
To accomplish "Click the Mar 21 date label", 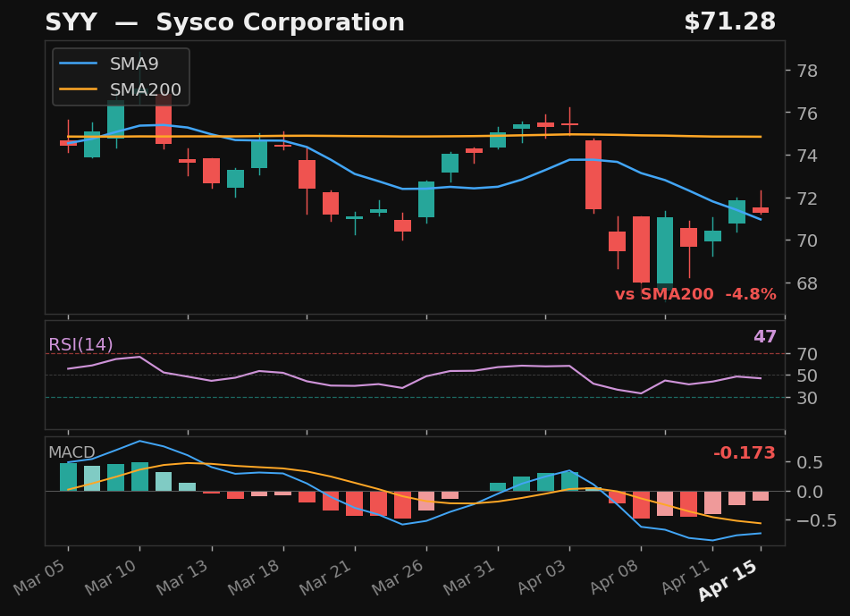I will coord(326,578).
